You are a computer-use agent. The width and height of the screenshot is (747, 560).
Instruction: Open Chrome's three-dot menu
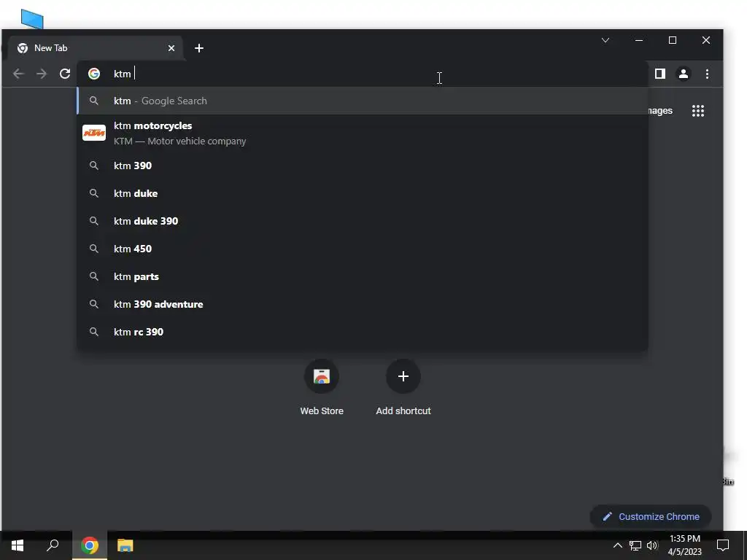pyautogui.click(x=707, y=74)
